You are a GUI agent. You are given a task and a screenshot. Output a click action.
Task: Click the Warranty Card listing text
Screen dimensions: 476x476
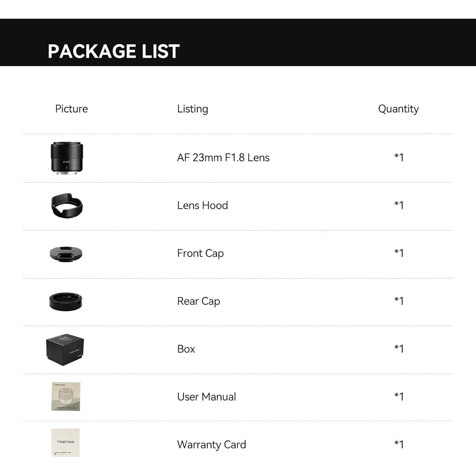pos(211,445)
